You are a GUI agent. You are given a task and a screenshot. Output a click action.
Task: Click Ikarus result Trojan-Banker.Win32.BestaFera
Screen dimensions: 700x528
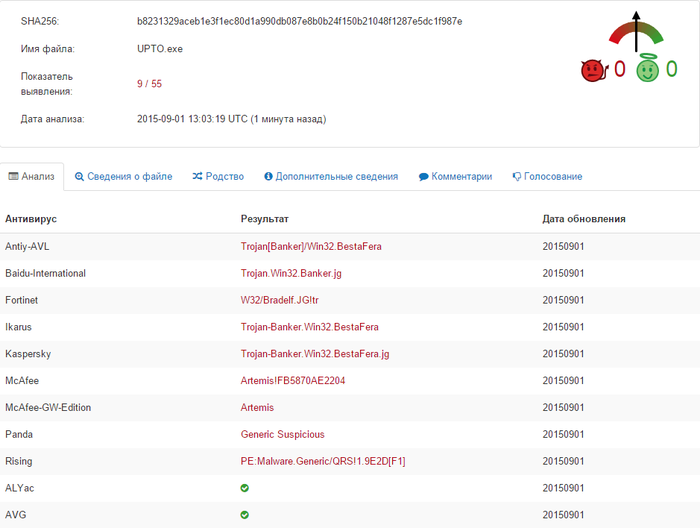click(x=309, y=327)
